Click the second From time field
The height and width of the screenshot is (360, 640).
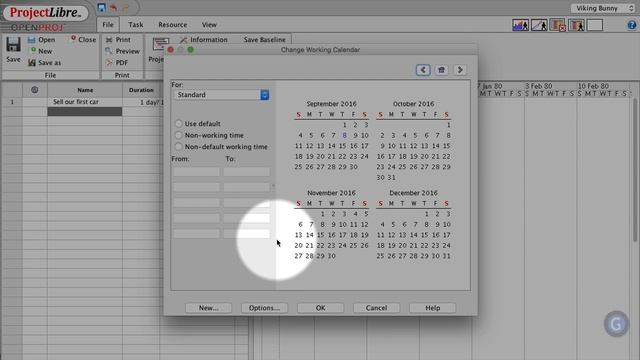click(x=196, y=187)
